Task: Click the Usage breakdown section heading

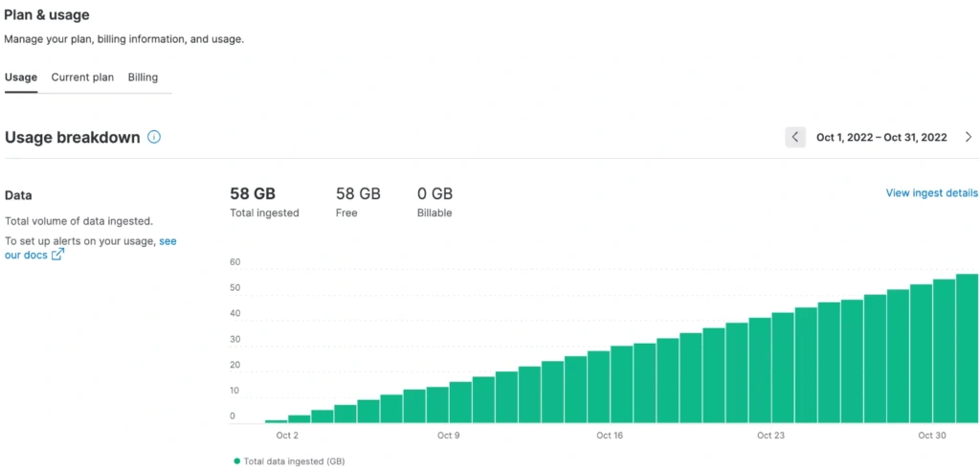Action: (x=73, y=137)
